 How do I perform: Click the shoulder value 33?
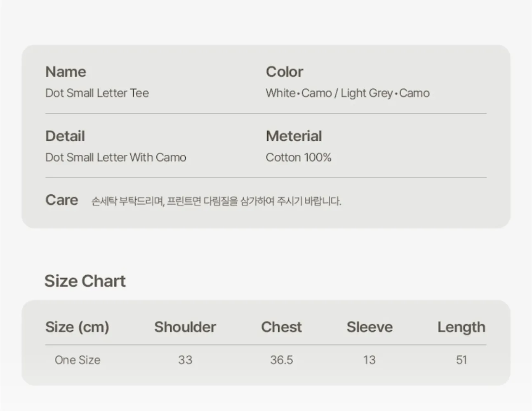coord(185,360)
